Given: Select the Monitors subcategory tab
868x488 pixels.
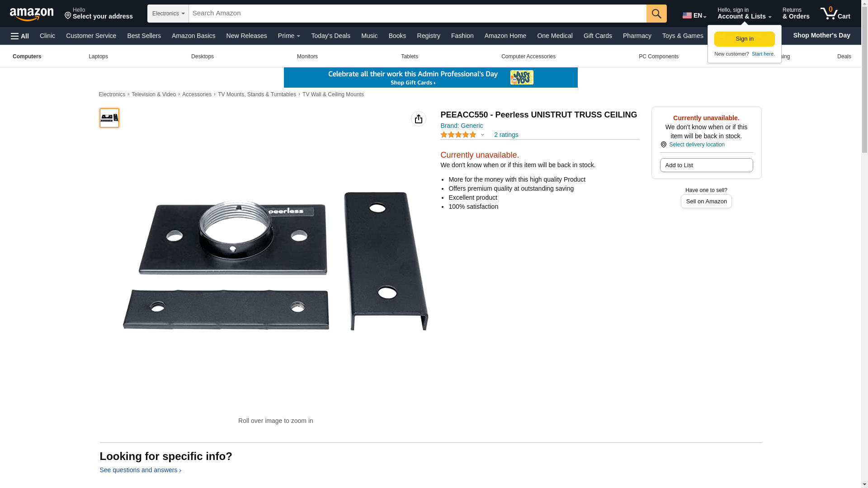Looking at the screenshot, I should pos(307,56).
